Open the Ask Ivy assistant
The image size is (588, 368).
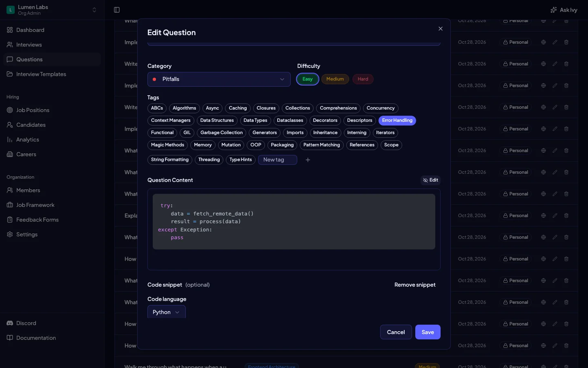pos(564,10)
